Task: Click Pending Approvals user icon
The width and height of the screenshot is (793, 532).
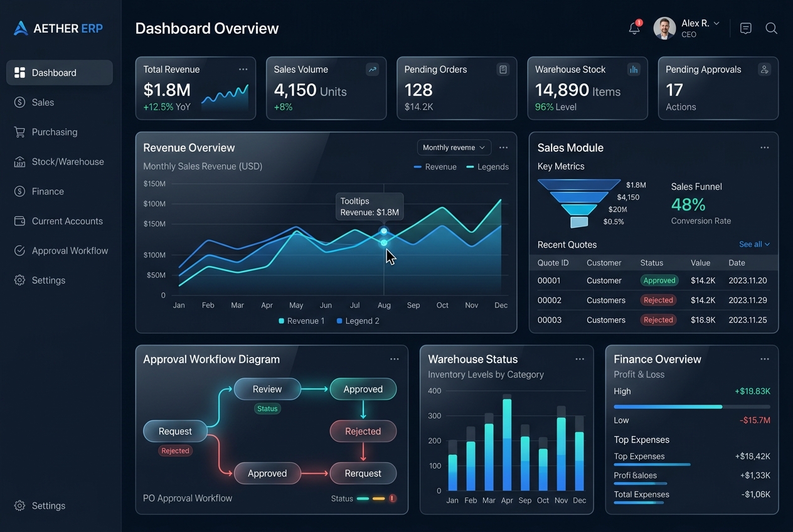Action: [x=764, y=70]
